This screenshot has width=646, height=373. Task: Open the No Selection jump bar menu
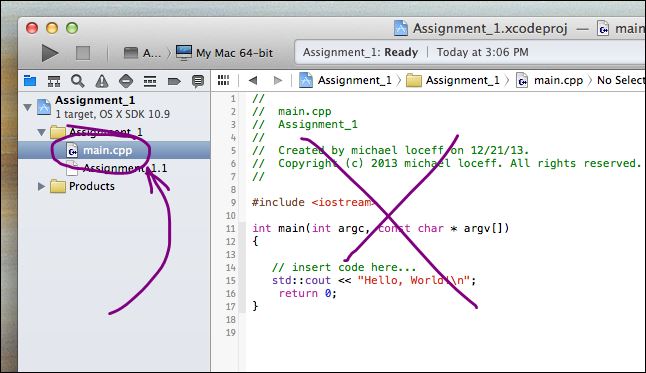click(621, 80)
